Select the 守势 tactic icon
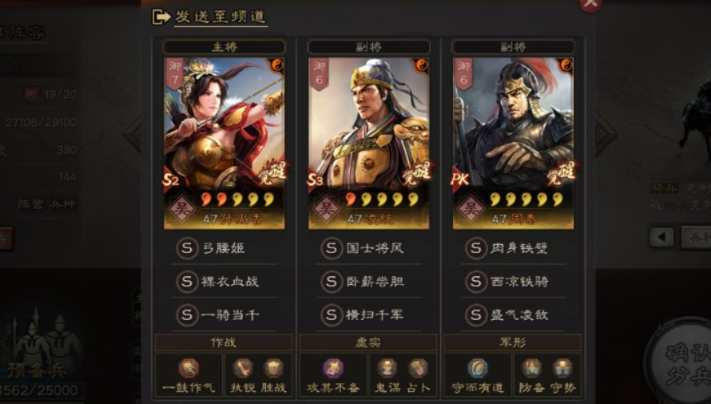711x404 pixels. tap(562, 368)
